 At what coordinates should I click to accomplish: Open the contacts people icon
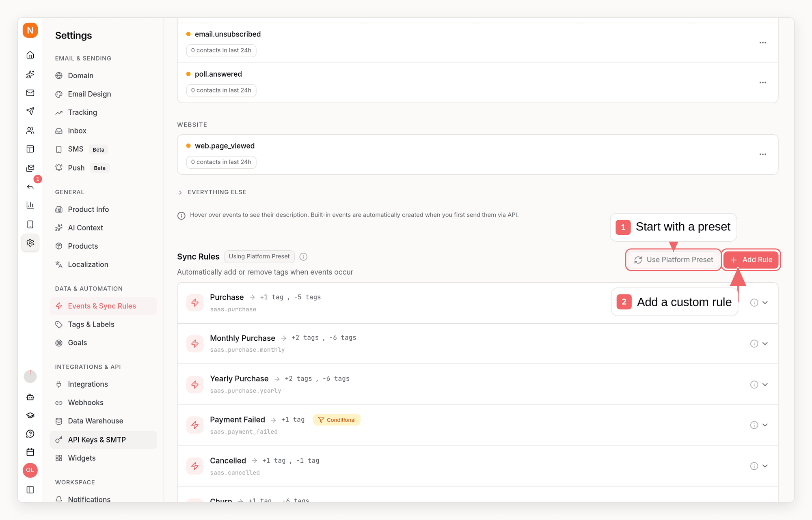pos(30,131)
